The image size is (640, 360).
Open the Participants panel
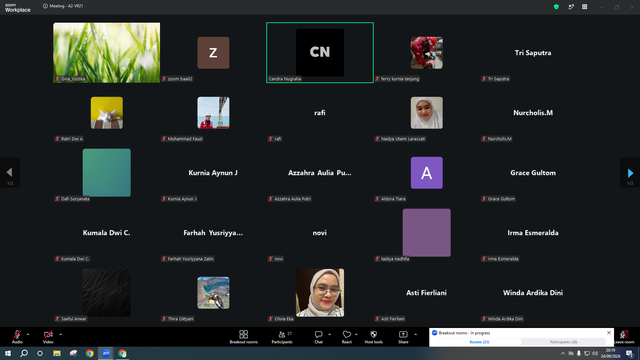[282, 337]
